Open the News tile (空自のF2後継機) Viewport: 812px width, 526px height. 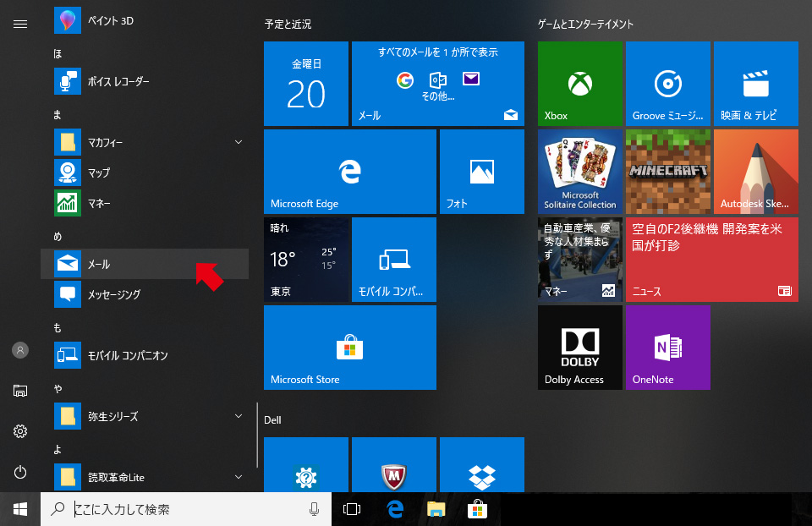(x=712, y=260)
